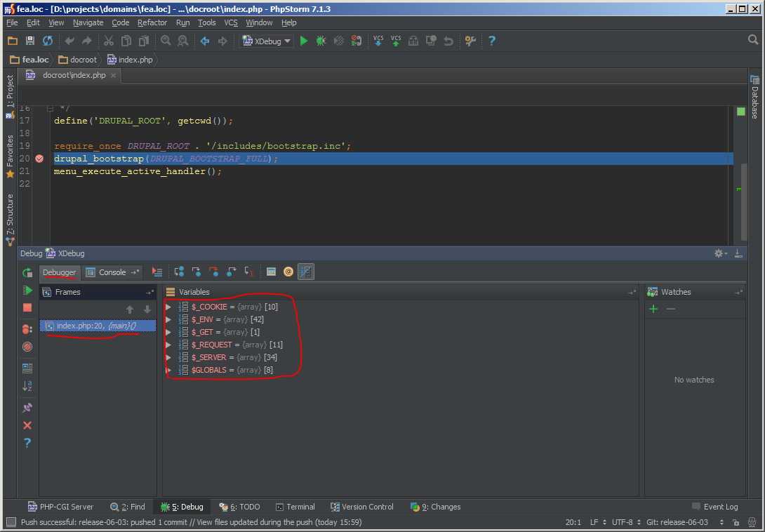Open Git branch release-06-03 selector
Screen dimensions: 765x532
tap(686, 522)
